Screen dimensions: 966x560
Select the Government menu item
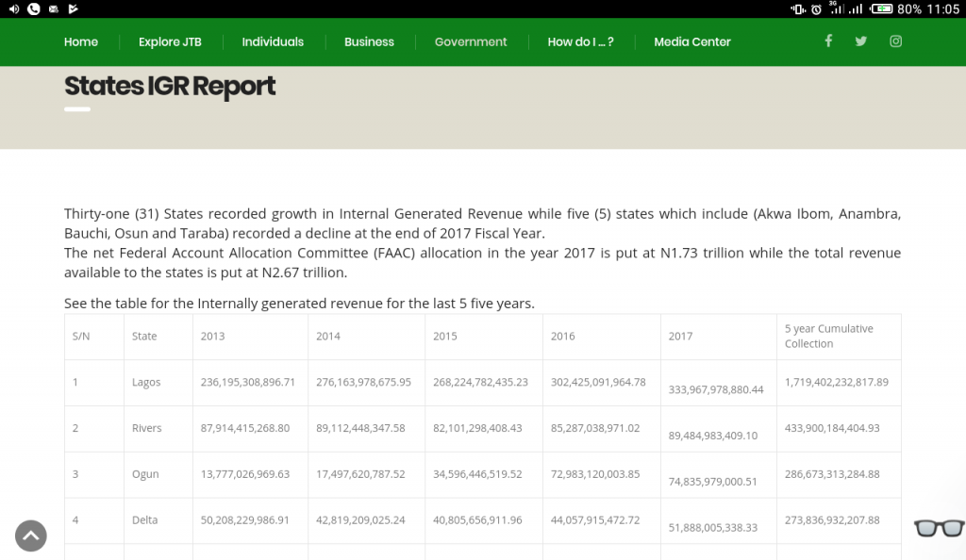click(471, 41)
